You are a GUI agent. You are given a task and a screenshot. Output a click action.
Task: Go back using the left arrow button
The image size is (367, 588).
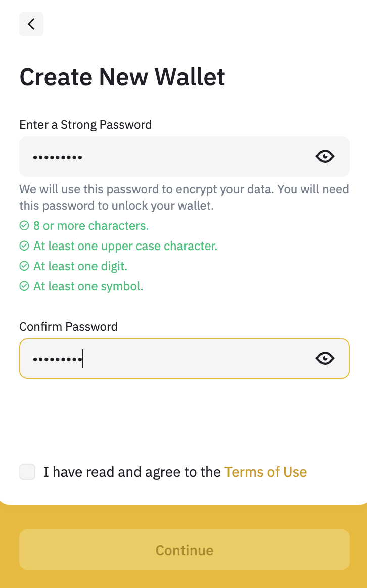31,24
